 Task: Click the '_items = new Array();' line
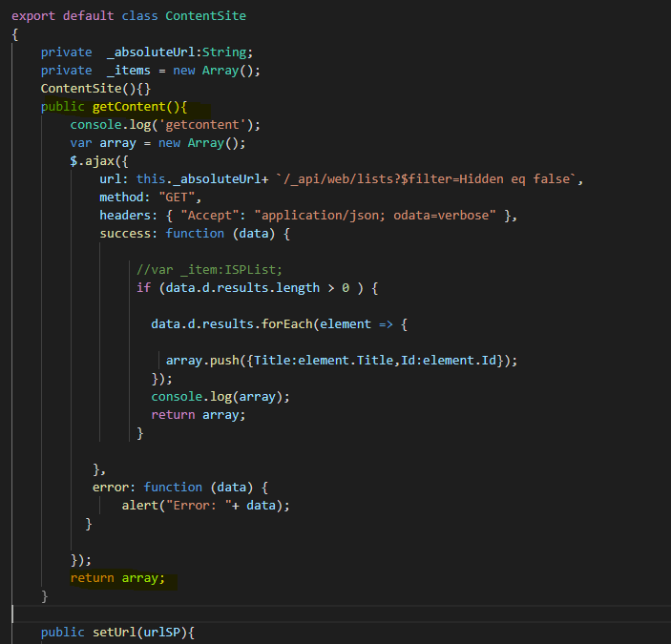pyautogui.click(x=150, y=71)
